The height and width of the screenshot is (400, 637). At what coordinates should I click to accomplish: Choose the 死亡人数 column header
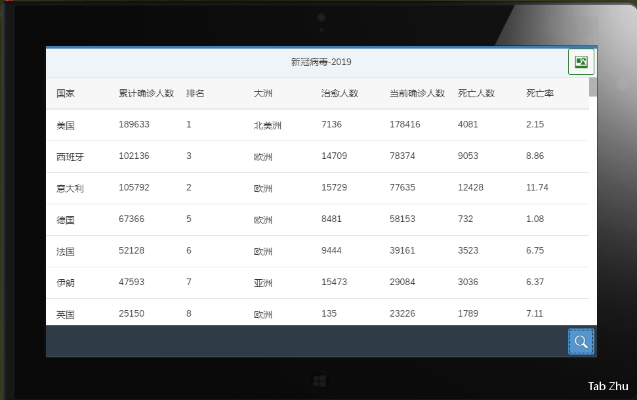click(x=476, y=93)
